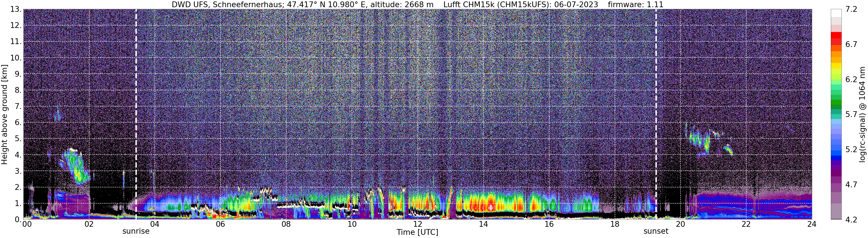Click the y-axis tick label '1.'
The width and height of the screenshot is (868, 238).
click(x=18, y=204)
